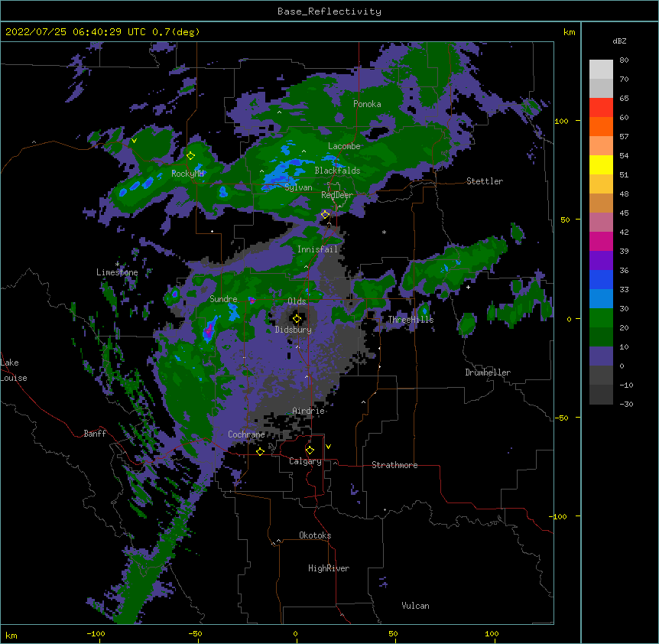The height and width of the screenshot is (644, 659).
Task: Click the Didsbury label
Action: (x=293, y=330)
